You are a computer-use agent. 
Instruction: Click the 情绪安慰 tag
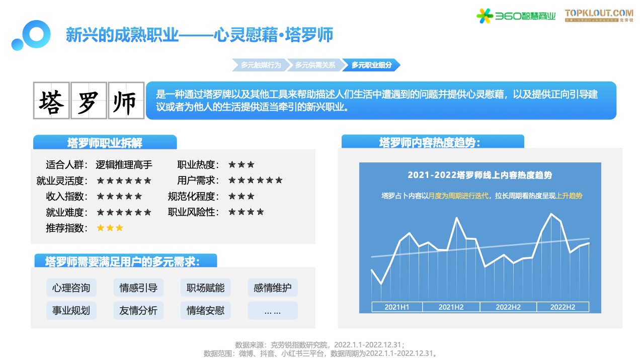[x=205, y=310]
